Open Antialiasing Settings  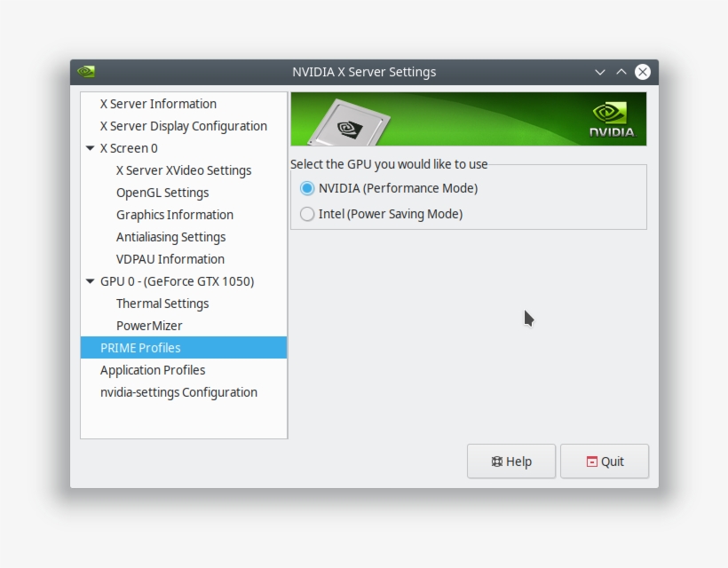[x=171, y=237]
